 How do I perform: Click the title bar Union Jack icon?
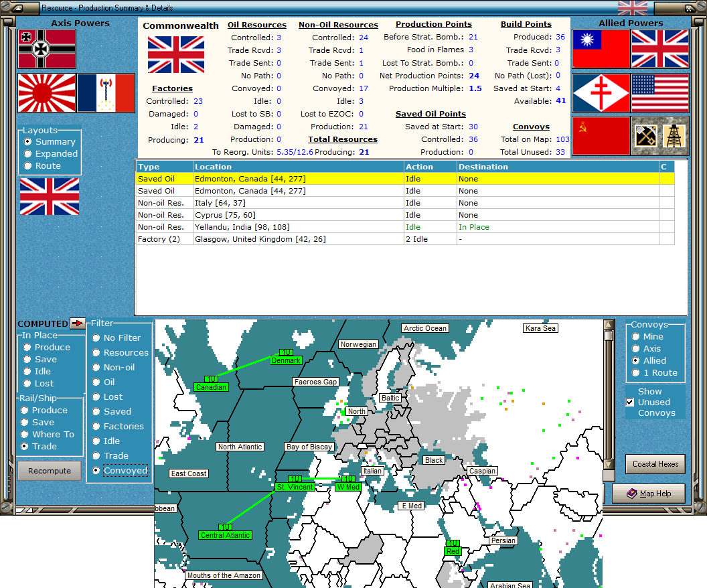(632, 7)
